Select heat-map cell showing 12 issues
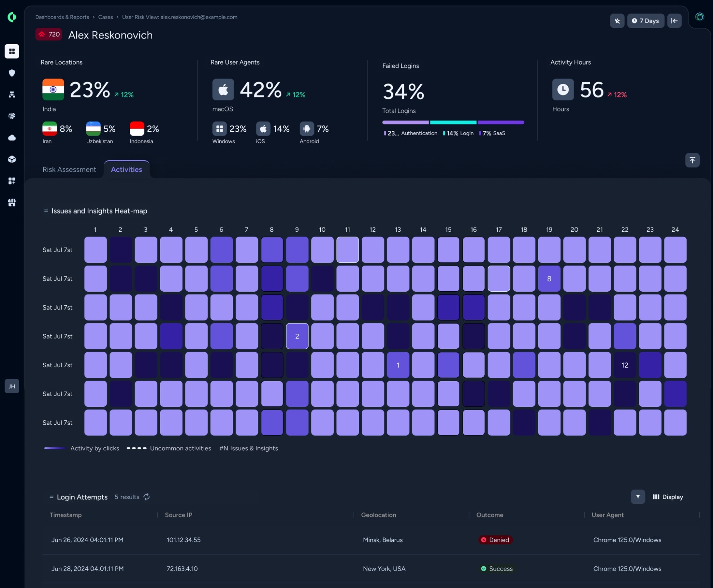 point(625,365)
